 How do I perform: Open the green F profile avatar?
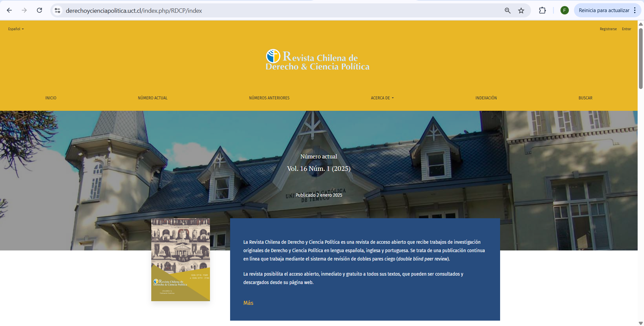[564, 10]
